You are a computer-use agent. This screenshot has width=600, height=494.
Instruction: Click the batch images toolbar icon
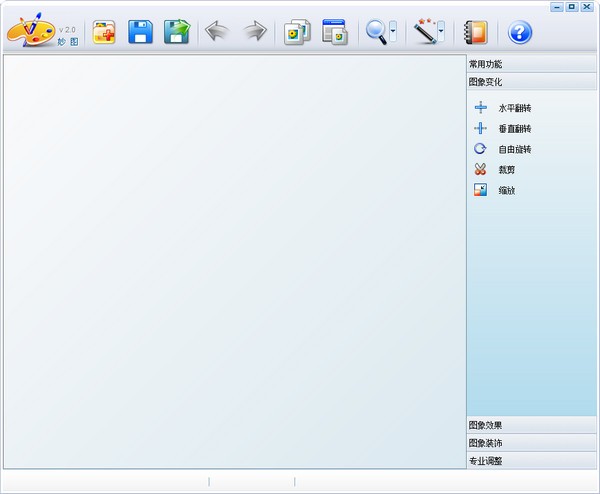click(297, 33)
